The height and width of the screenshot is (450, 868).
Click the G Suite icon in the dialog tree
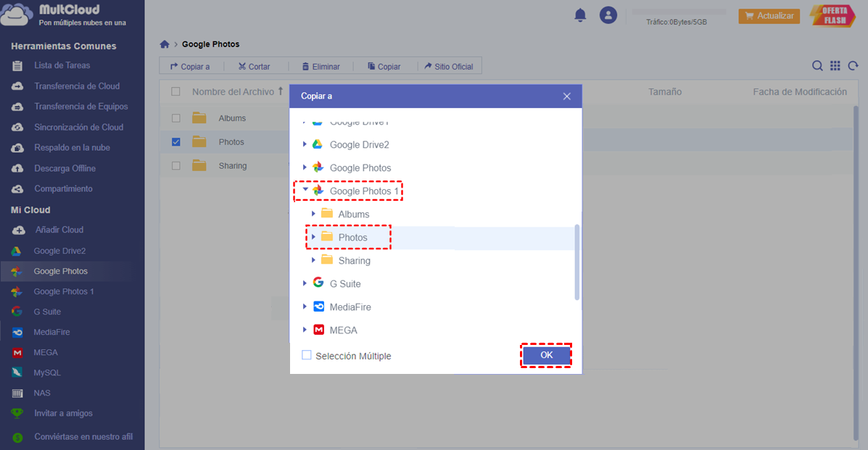[x=318, y=283]
